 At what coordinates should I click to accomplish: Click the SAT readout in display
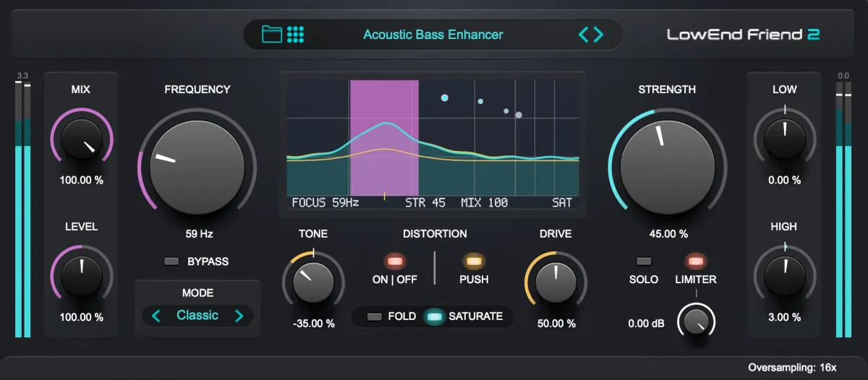point(562,203)
